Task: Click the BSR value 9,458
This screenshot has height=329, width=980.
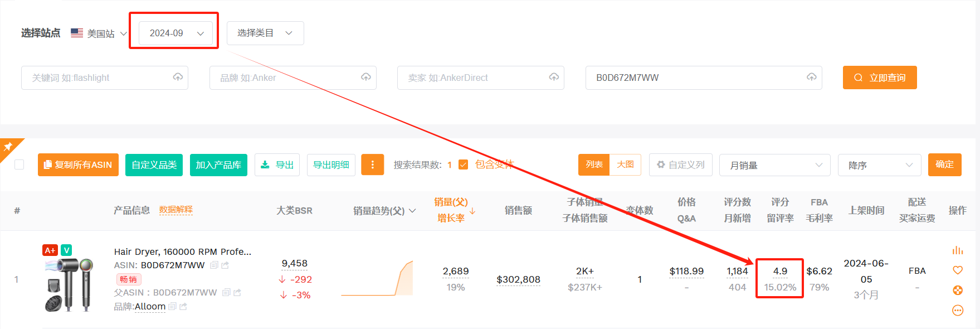Action: point(294,263)
